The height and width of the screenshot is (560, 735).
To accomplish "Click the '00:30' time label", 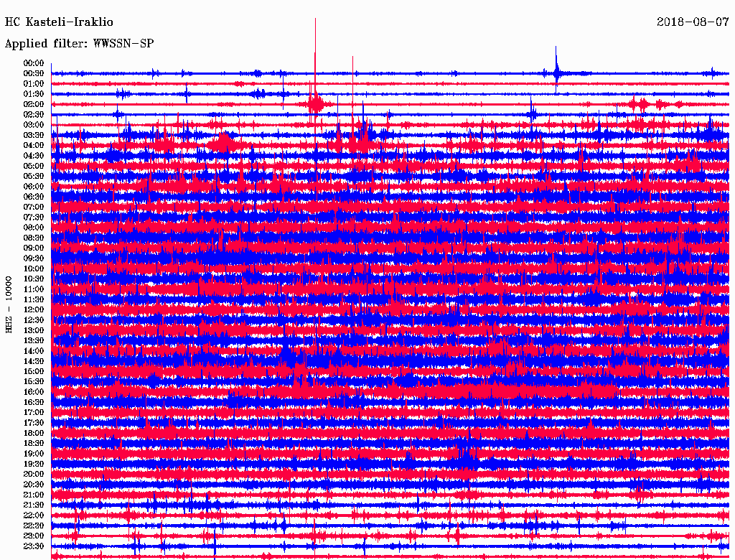I will (34, 73).
